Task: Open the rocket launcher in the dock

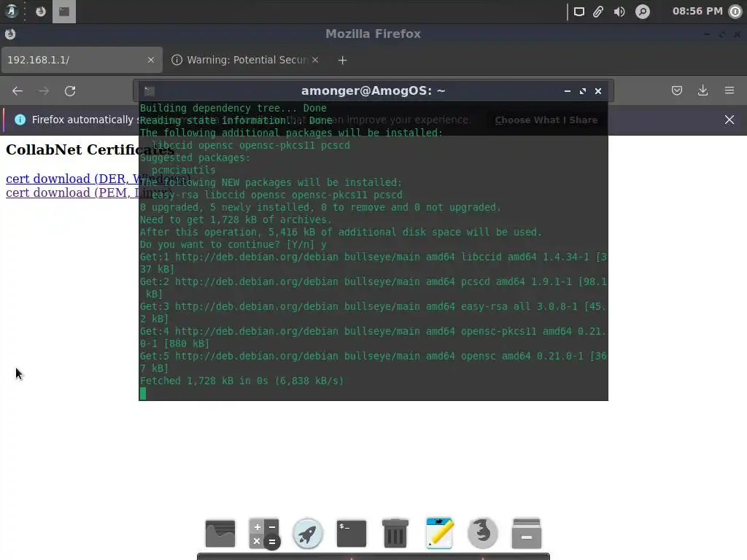Action: point(308,533)
